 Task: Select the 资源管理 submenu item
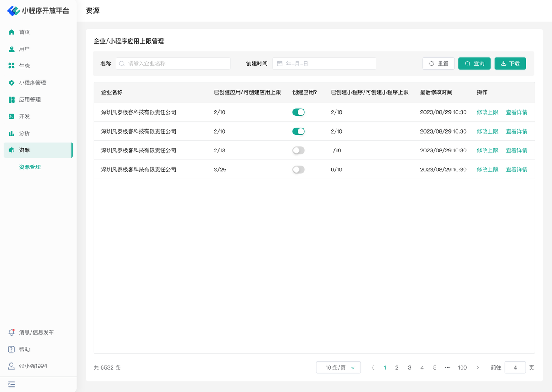pos(30,167)
